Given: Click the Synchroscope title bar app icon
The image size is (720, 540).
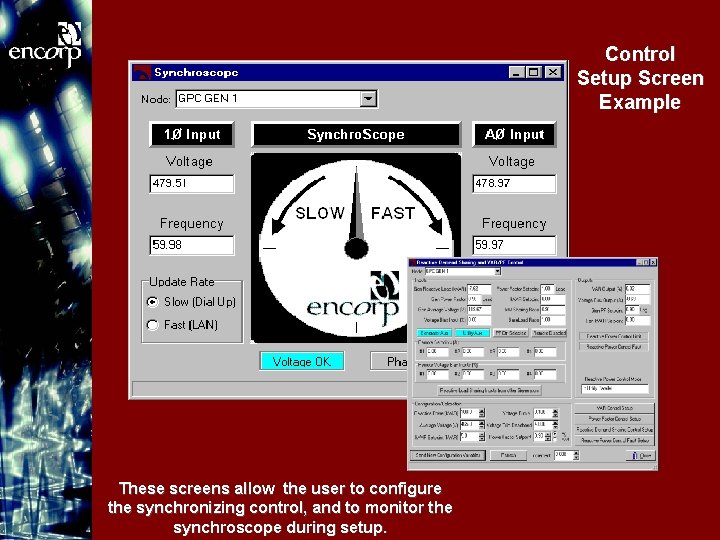Looking at the screenshot, I should point(141,73).
